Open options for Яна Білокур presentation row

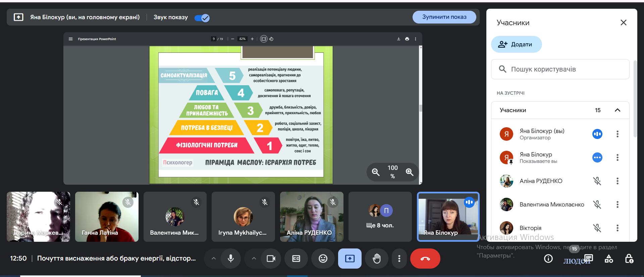coord(618,157)
